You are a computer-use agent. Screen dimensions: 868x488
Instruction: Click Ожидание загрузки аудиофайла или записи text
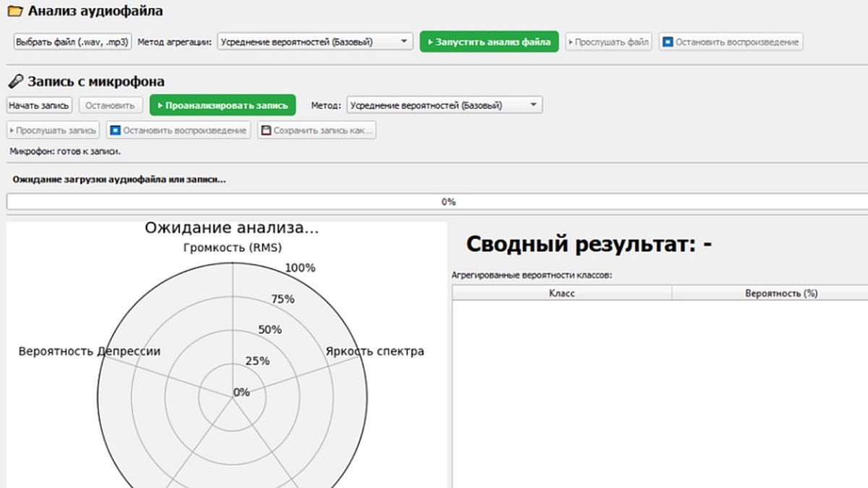click(119, 179)
